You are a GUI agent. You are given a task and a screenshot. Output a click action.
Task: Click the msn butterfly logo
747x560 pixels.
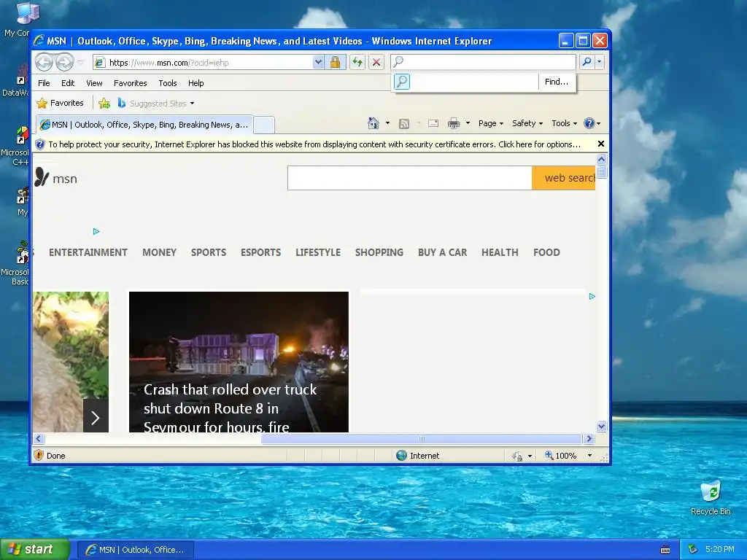[55, 178]
